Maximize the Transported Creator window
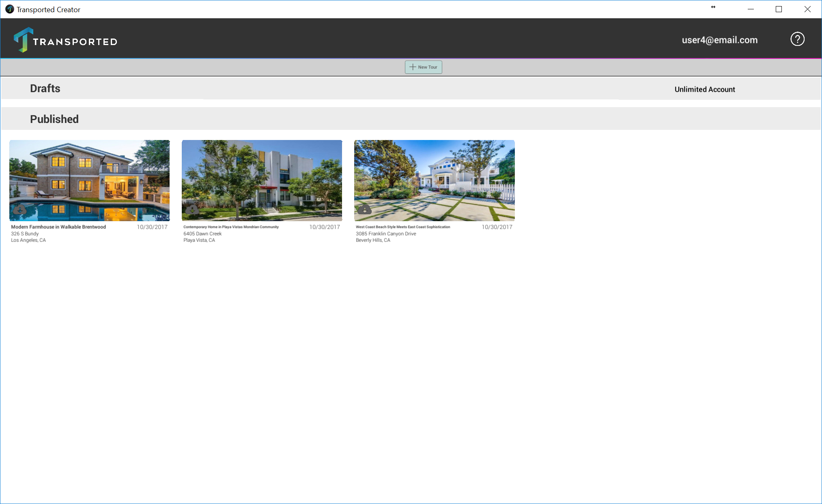Image resolution: width=822 pixels, height=504 pixels. point(779,9)
